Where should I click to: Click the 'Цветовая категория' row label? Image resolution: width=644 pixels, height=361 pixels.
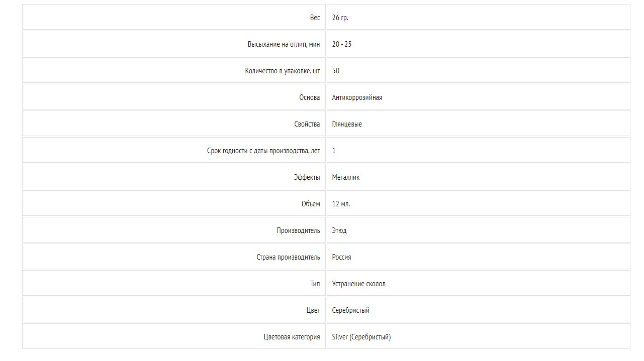coord(292,337)
